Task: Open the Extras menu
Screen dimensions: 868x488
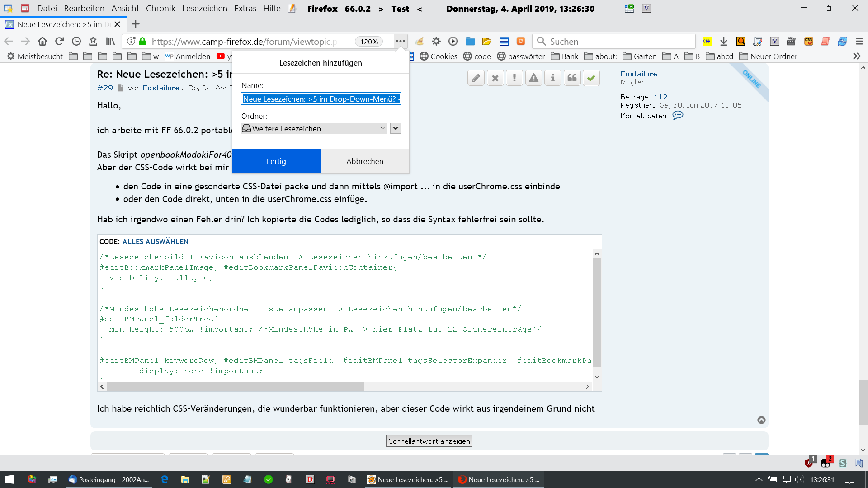Action: coord(245,9)
